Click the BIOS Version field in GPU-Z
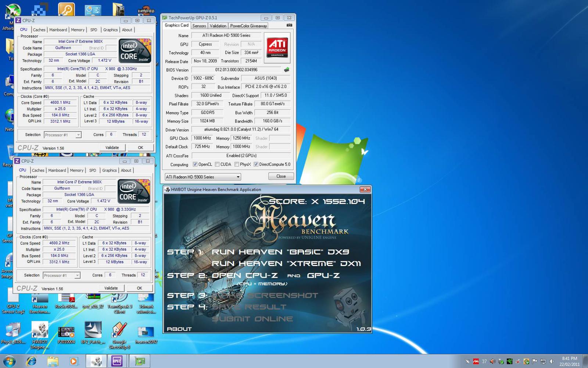588x368 pixels. [236, 70]
